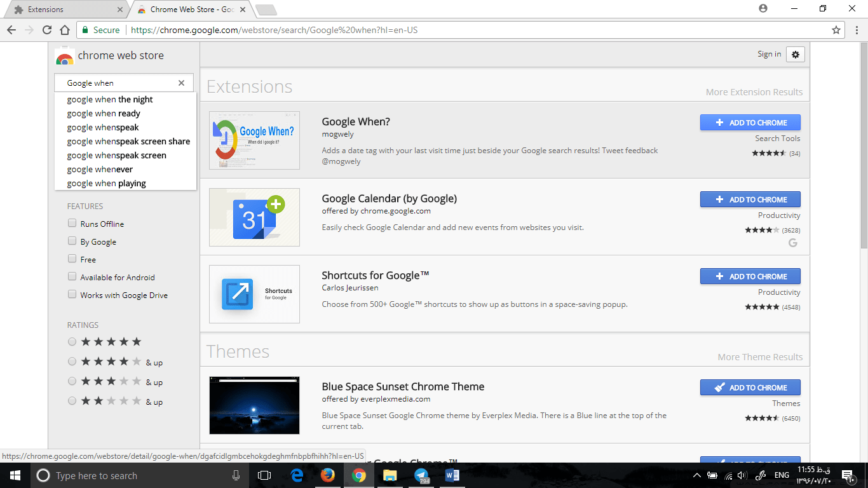Viewport: 868px width, 488px height.
Task: Select the 5 stars rating filter
Action: tap(72, 342)
